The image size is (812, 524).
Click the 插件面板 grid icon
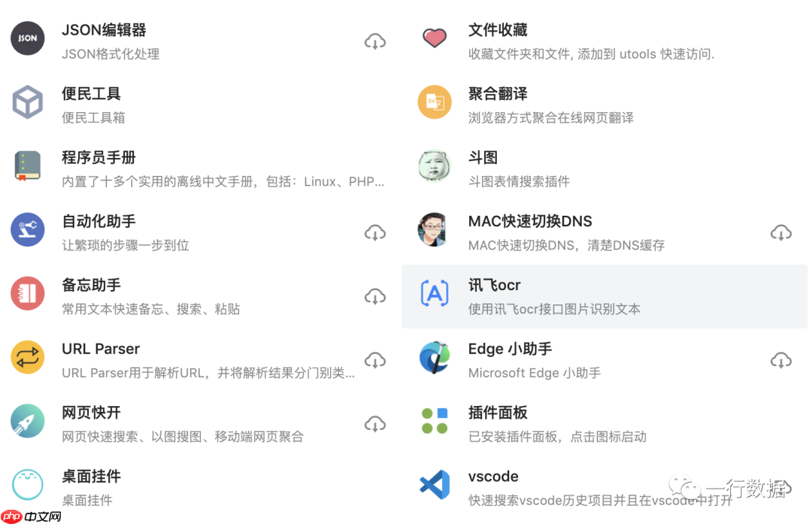click(435, 421)
